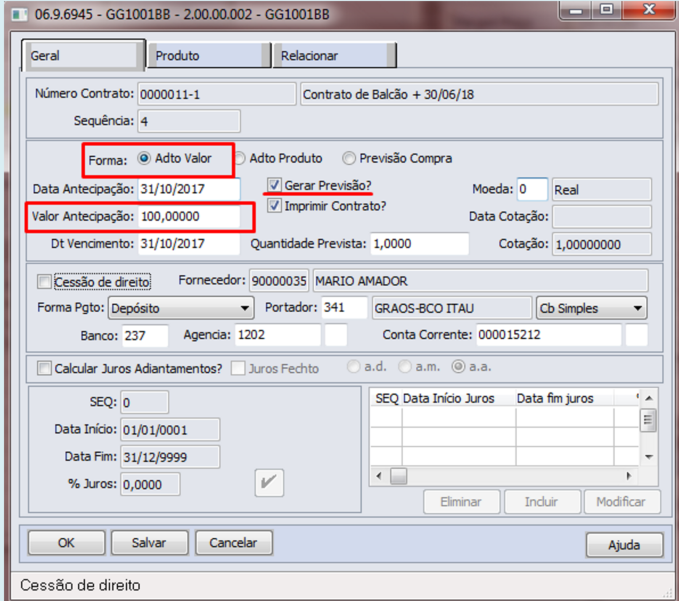Screen dimensions: 679x601
Task: Click the Agencia field 1202
Action: click(278, 335)
